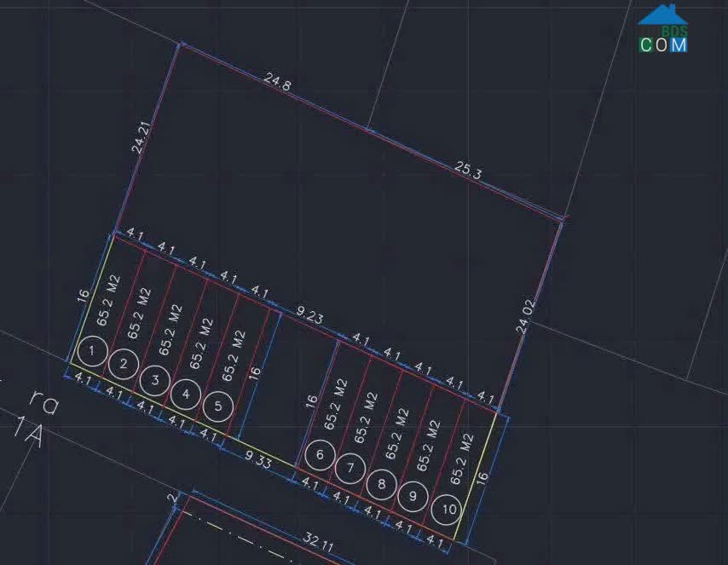The height and width of the screenshot is (565, 728).
Task: Pick circled lot marker 8
Action: (381, 483)
